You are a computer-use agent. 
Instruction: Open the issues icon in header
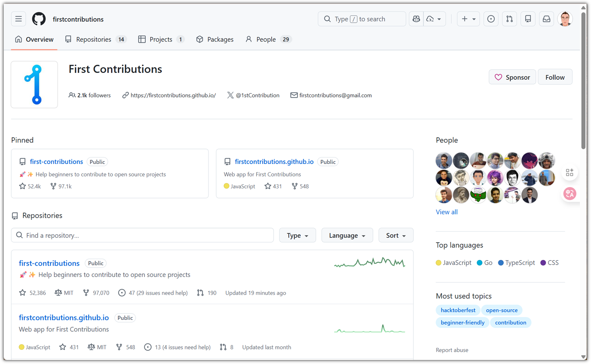[491, 19]
